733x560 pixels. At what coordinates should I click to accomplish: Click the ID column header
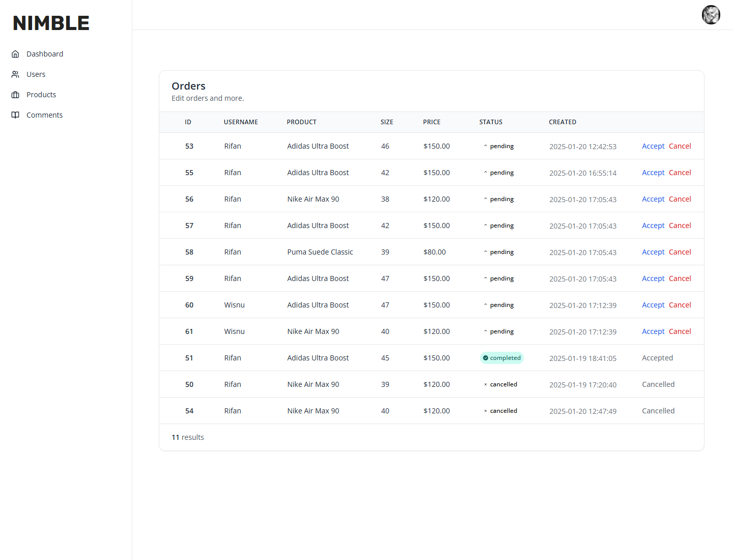(188, 122)
